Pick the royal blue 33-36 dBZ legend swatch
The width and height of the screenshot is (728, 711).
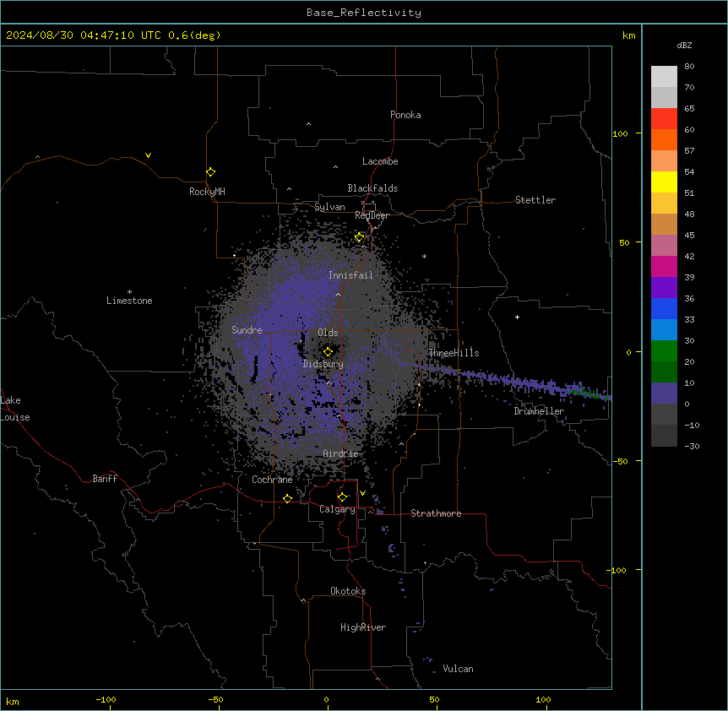(664, 308)
